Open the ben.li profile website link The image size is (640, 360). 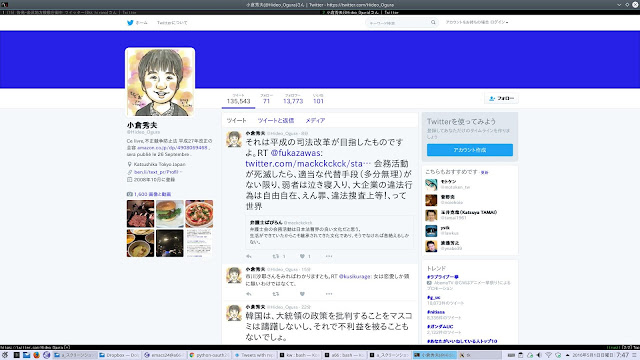pos(156,172)
